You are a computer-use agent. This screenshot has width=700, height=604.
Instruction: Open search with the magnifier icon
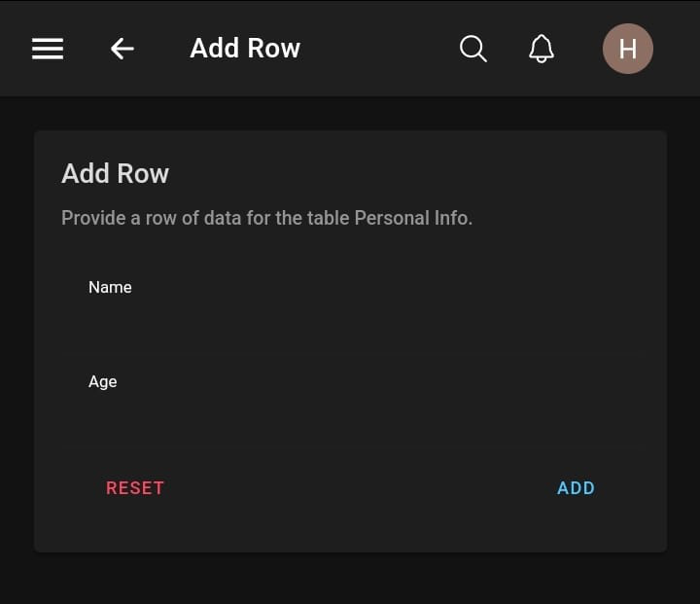472,49
